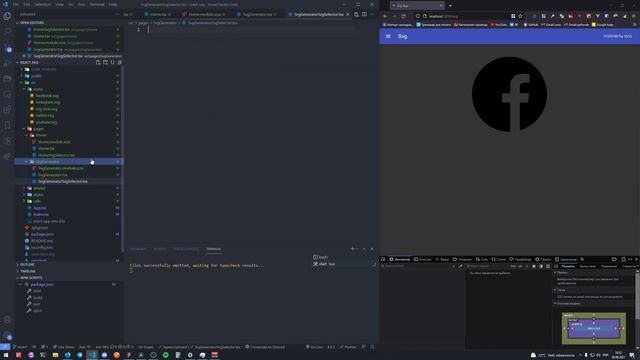Open the hamburger menu in the Svg app bar
Screen dimensions: 640x360
pos(388,36)
